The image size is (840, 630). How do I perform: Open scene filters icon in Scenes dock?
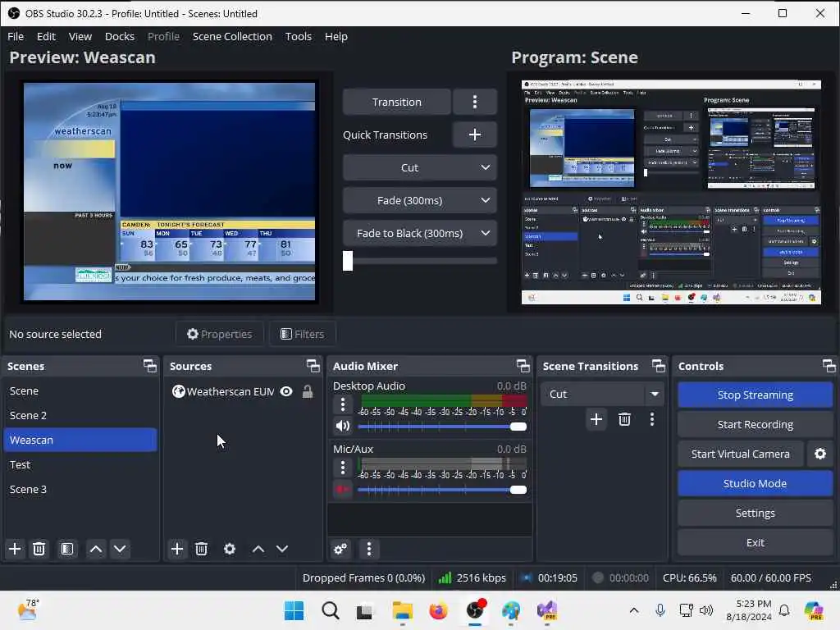pyautogui.click(x=67, y=549)
